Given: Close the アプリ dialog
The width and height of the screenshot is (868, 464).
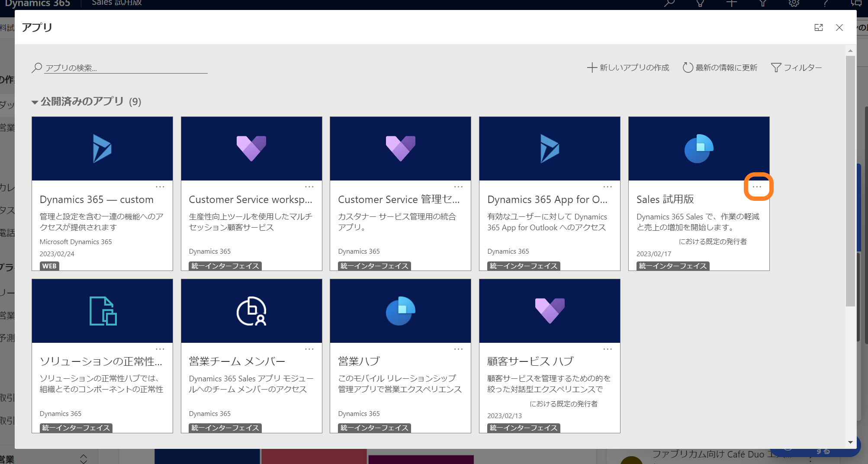Looking at the screenshot, I should 839,27.
